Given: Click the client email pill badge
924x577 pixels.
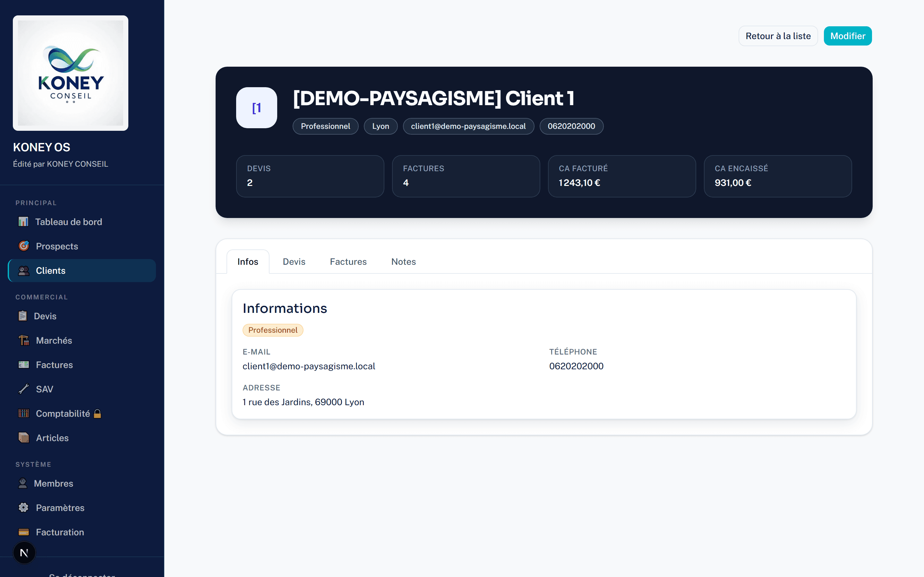Looking at the screenshot, I should tap(468, 126).
